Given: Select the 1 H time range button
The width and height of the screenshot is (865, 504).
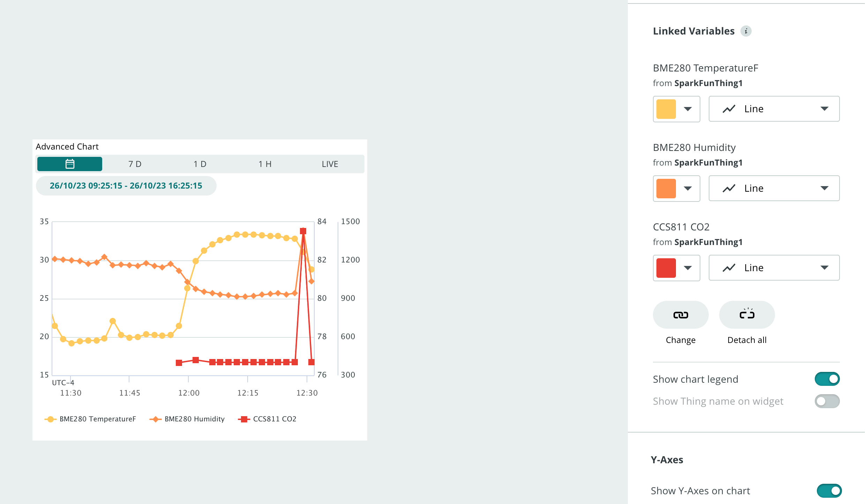Looking at the screenshot, I should click(x=264, y=163).
